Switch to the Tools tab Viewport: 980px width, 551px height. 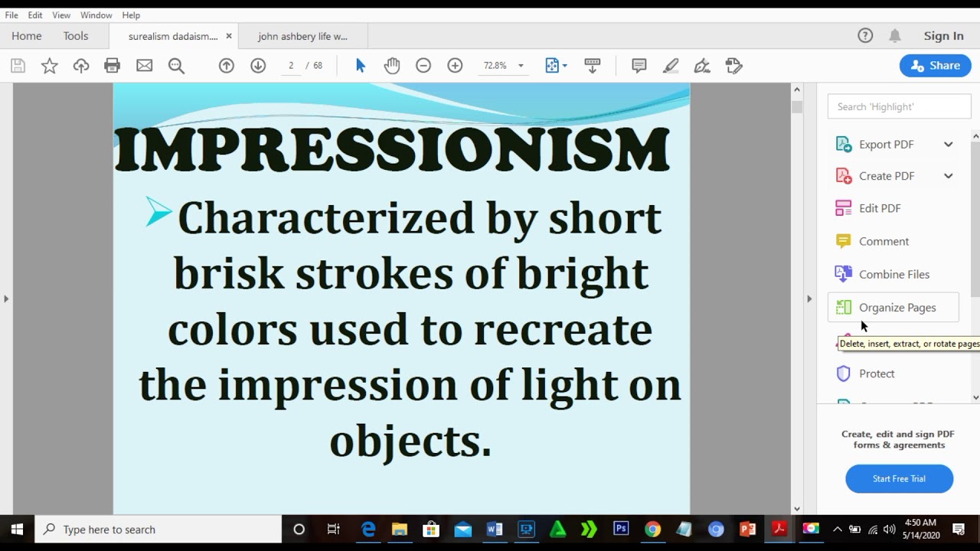tap(76, 36)
